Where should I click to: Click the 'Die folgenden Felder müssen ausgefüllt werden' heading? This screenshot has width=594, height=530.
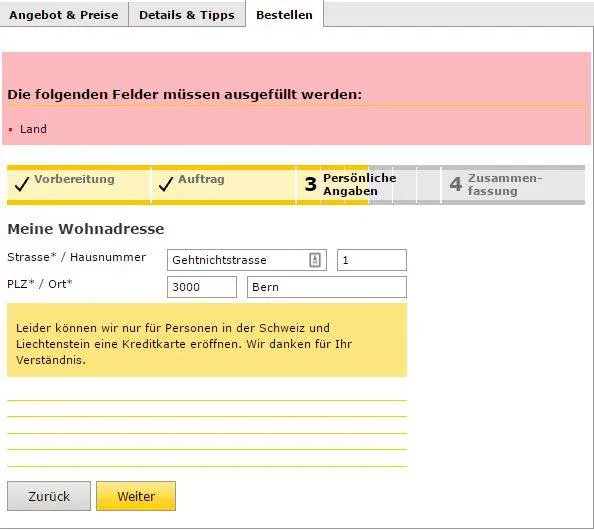184,94
